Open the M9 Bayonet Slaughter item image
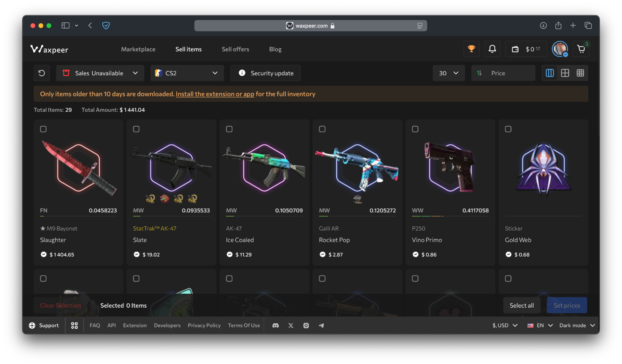 (x=79, y=168)
